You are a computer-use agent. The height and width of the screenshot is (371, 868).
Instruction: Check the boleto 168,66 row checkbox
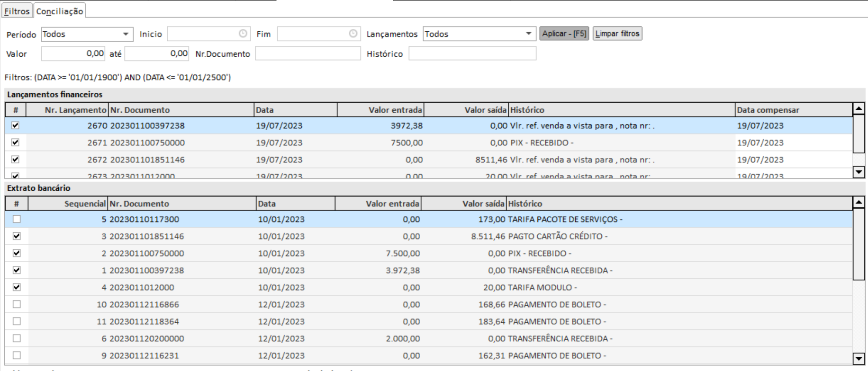tap(17, 304)
